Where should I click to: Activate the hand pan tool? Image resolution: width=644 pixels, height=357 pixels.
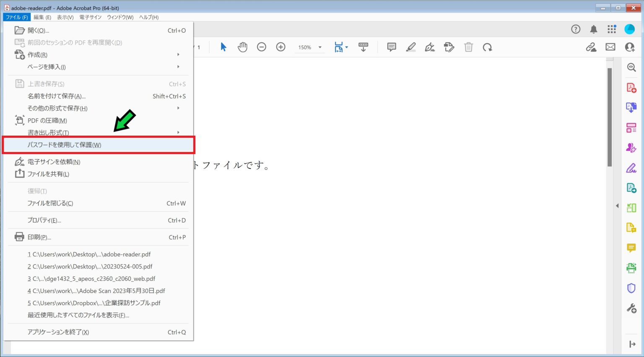242,47
